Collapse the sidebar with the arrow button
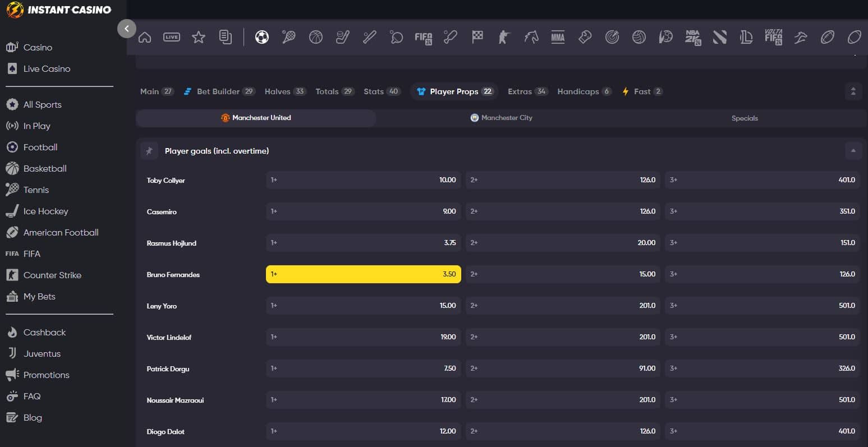The image size is (868, 447). (127, 29)
